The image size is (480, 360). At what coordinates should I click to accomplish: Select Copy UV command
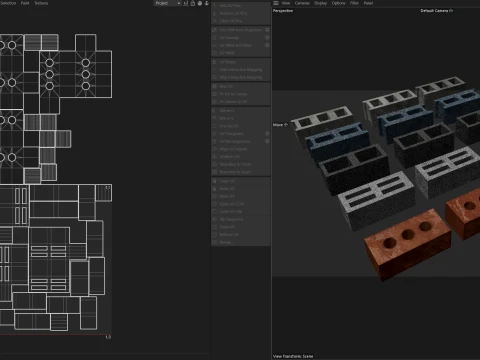241,181
